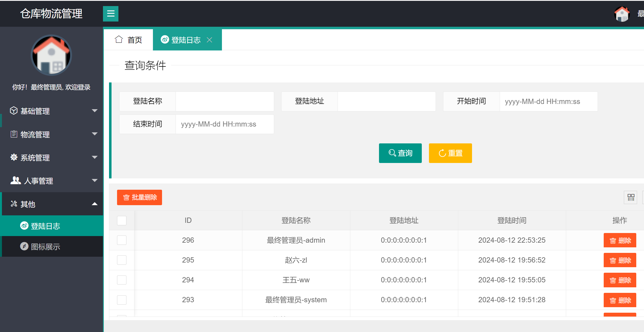
Task: Click the 2024-08-12 22:53:25 timestamp
Action: pos(512,240)
